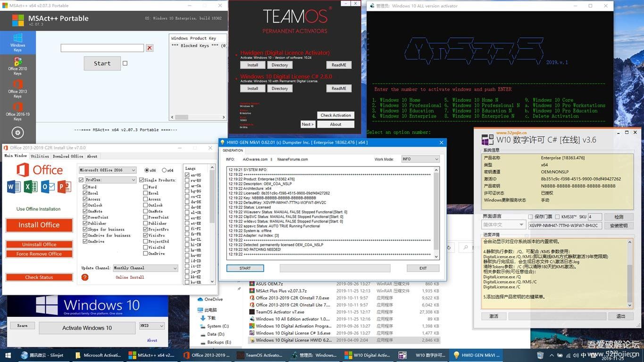Screen dimensions: 644x362
Task: Open About tab in Office installer
Action: pos(92,156)
